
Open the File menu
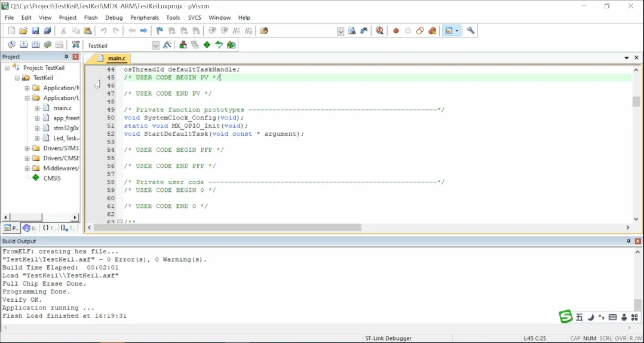point(9,18)
